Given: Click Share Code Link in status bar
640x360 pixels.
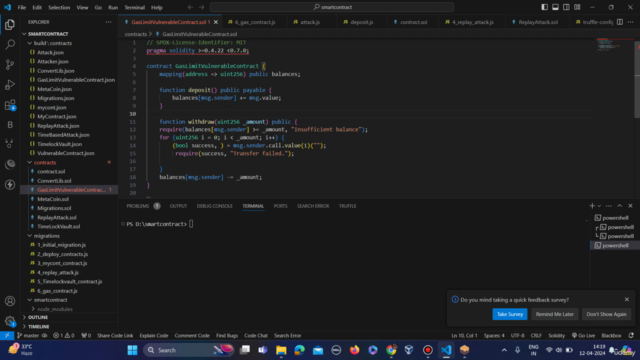Looking at the screenshot, I should (x=115, y=336).
